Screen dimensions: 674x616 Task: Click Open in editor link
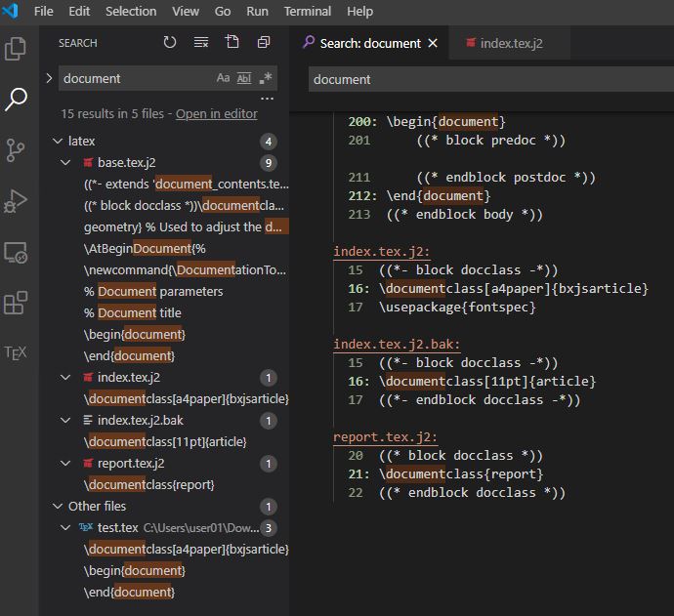217,114
